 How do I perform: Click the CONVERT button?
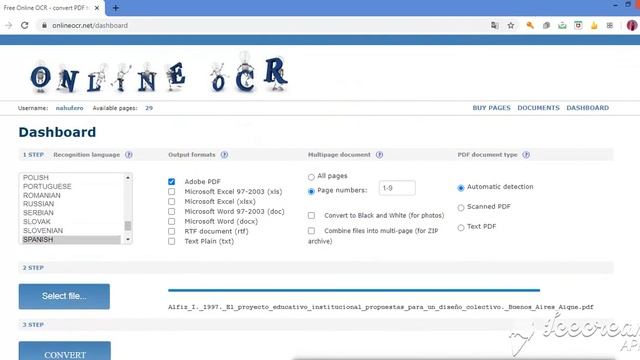point(64,351)
